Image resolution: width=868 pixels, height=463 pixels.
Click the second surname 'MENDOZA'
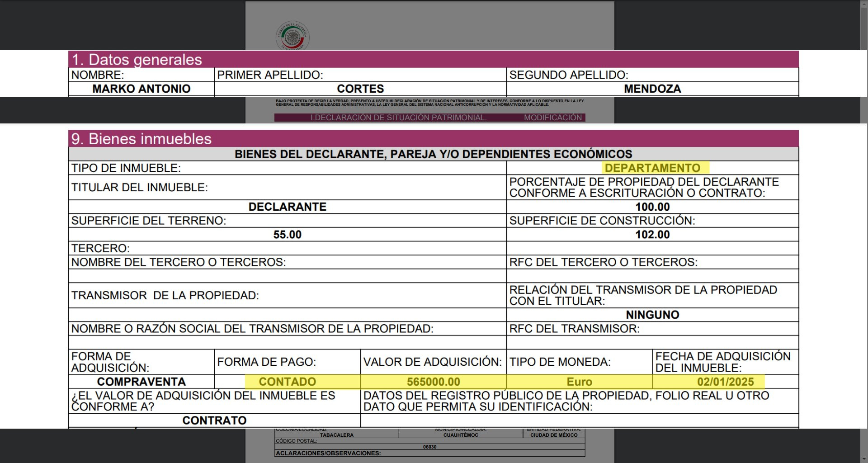point(652,89)
